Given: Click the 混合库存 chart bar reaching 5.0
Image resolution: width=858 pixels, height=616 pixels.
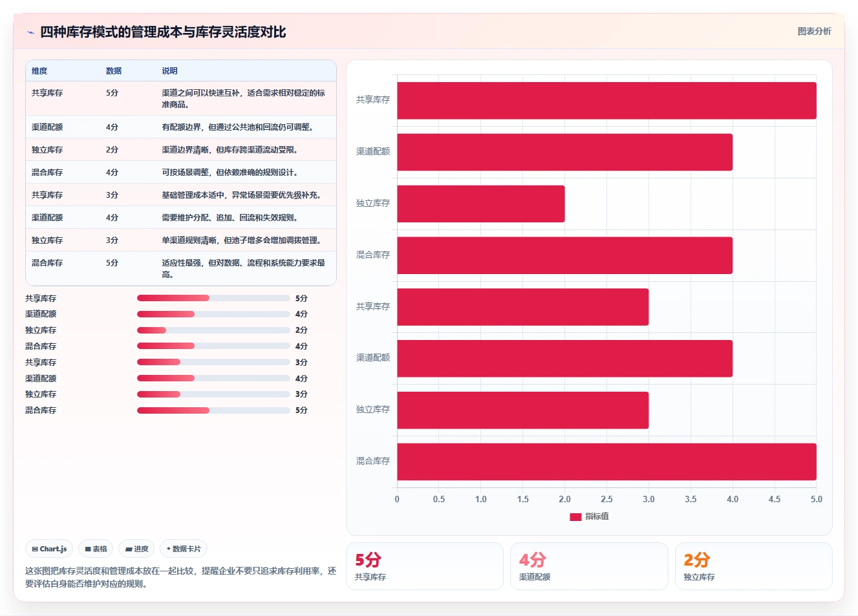Looking at the screenshot, I should 606,462.
